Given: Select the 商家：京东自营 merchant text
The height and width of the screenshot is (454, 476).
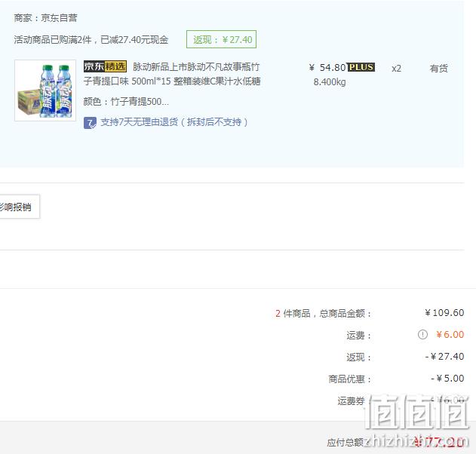Looking at the screenshot, I should click(45, 18).
